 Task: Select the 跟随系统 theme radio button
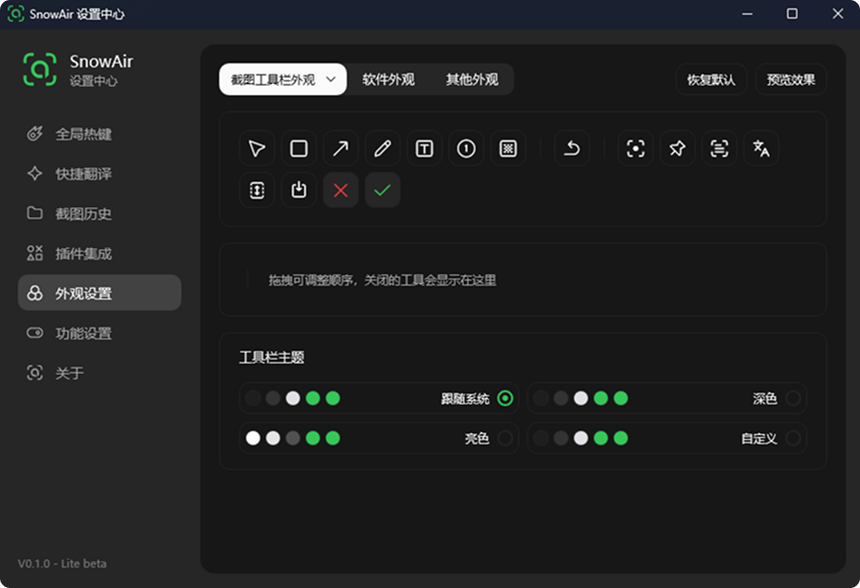[x=505, y=398]
